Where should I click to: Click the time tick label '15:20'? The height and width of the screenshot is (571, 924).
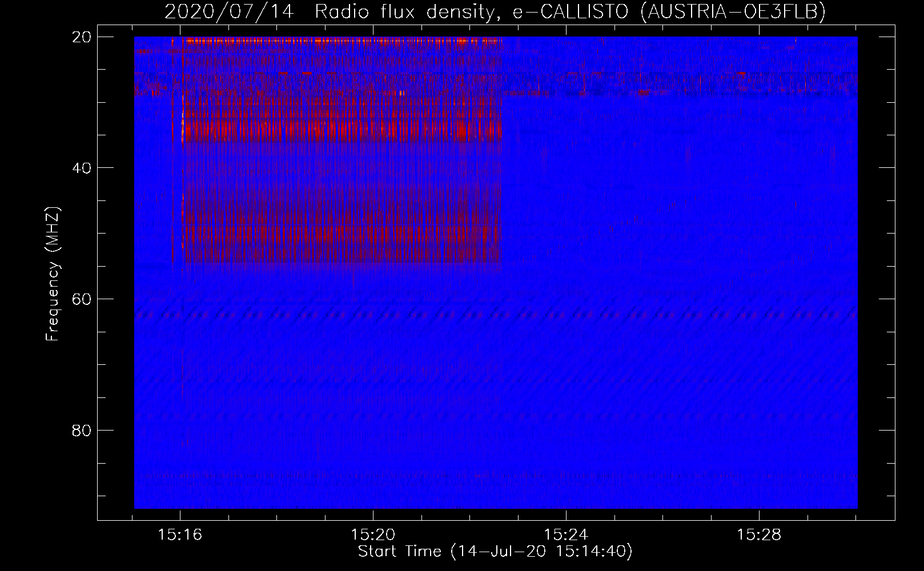[x=373, y=535]
